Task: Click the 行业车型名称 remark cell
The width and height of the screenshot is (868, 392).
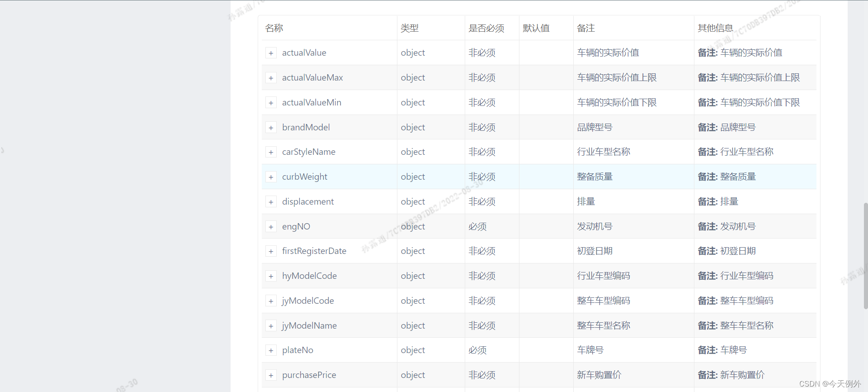Action: pyautogui.click(x=604, y=152)
